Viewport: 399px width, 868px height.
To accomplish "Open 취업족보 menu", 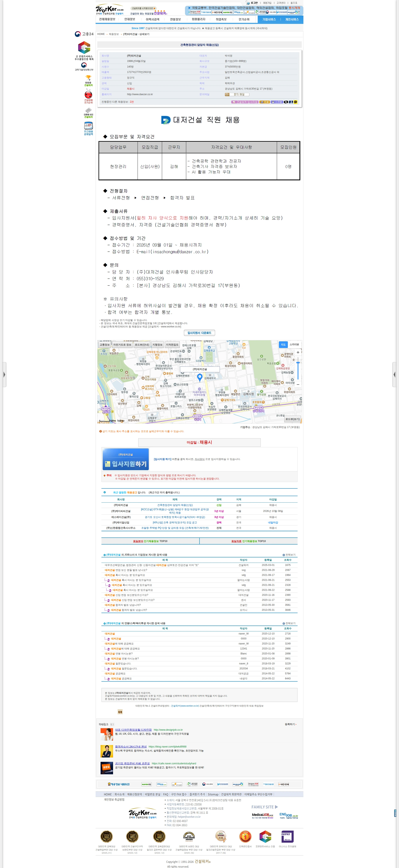I will tap(221, 20).
